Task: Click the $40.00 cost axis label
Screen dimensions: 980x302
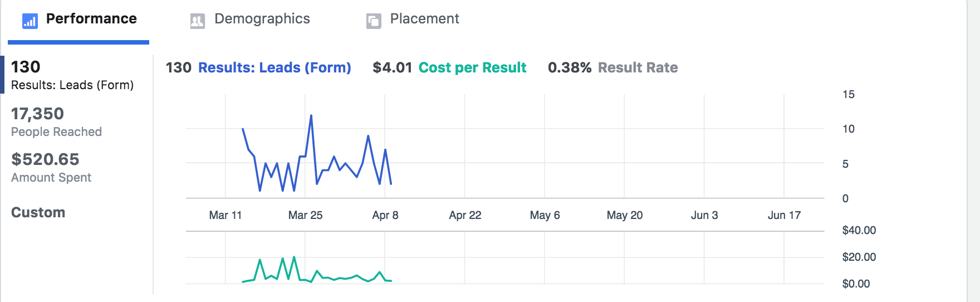Action: [x=859, y=230]
